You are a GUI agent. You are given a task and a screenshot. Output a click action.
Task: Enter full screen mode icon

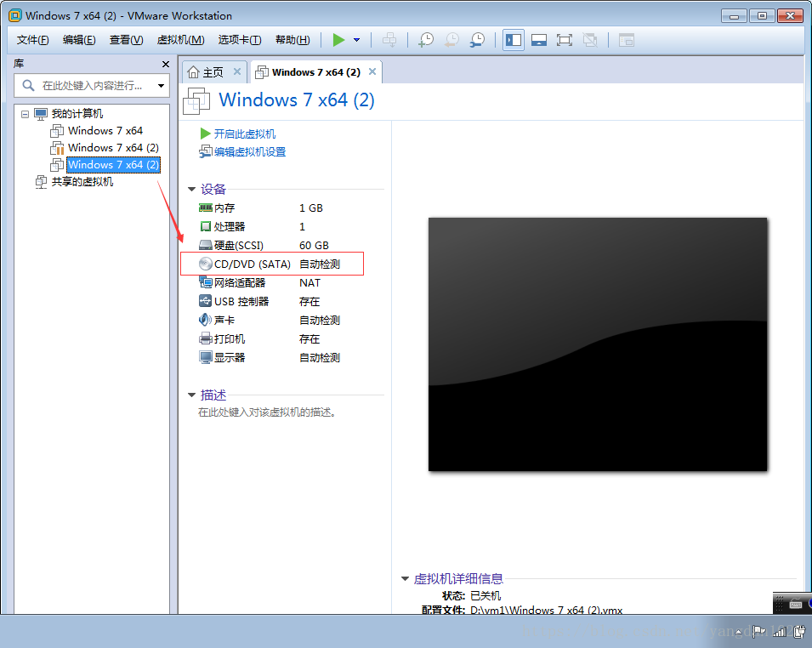tap(565, 40)
